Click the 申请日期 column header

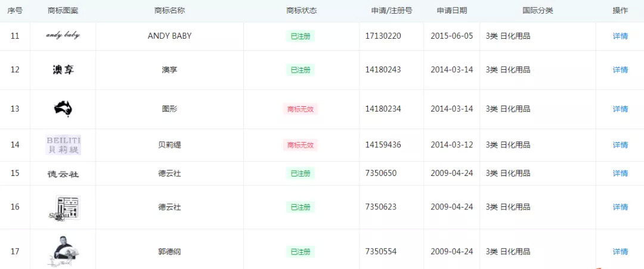(x=452, y=11)
